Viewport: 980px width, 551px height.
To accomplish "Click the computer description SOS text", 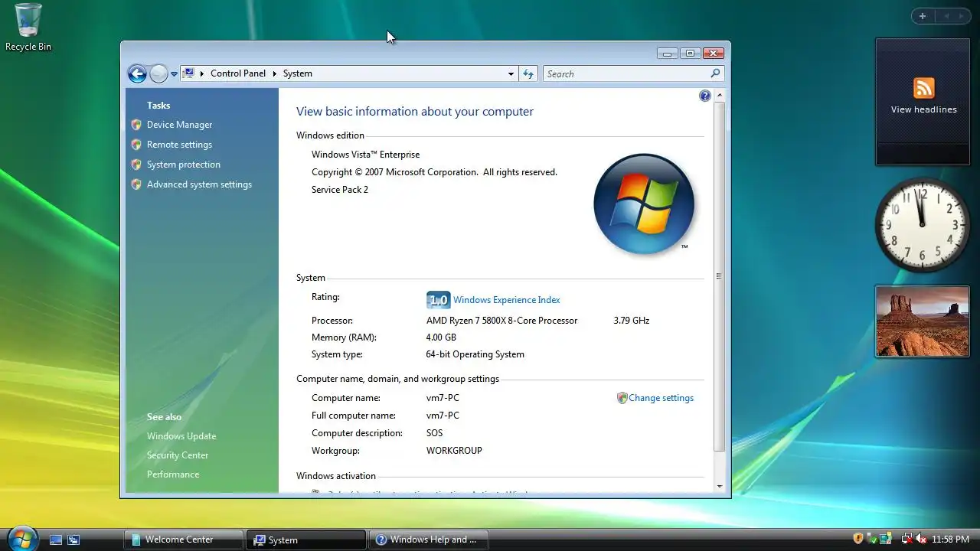I will pyautogui.click(x=434, y=433).
